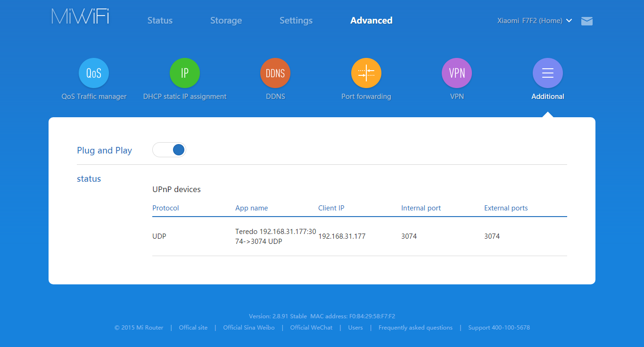Viewport: 644px width, 347px height.
Task: Open the orange DDNS circle icon
Action: pos(275,73)
